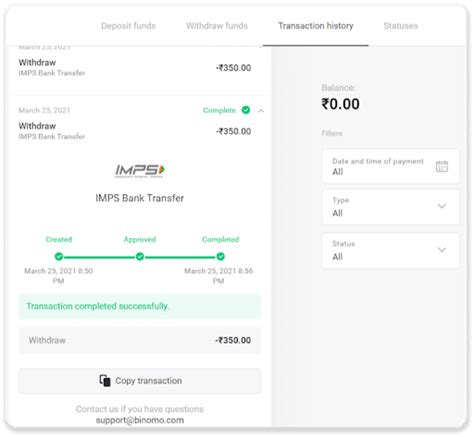Click the green progress line after Created
The width and height of the screenshot is (474, 437).
click(x=99, y=257)
